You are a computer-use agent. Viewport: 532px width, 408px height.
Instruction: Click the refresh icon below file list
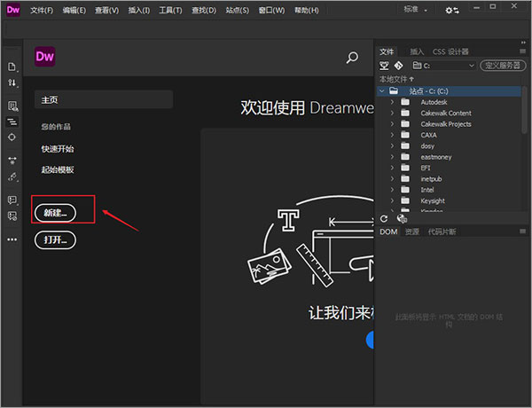(384, 219)
